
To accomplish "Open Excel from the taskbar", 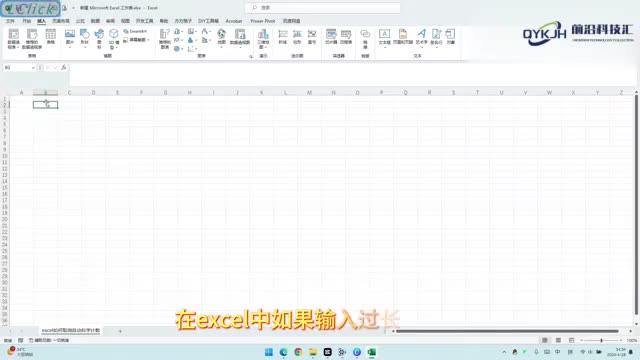I will pyautogui.click(x=371, y=352).
